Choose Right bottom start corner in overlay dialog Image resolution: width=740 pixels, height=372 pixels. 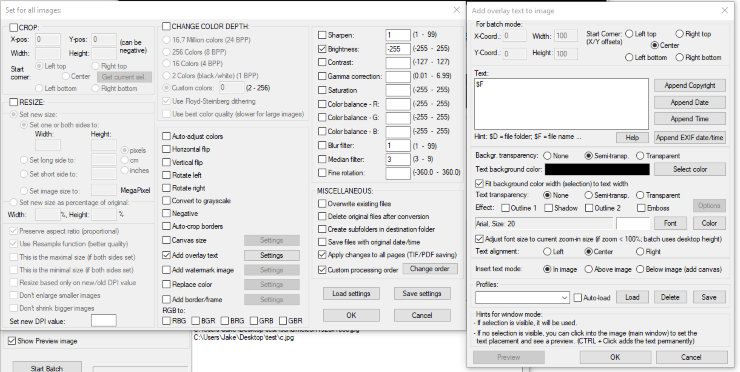click(680, 58)
